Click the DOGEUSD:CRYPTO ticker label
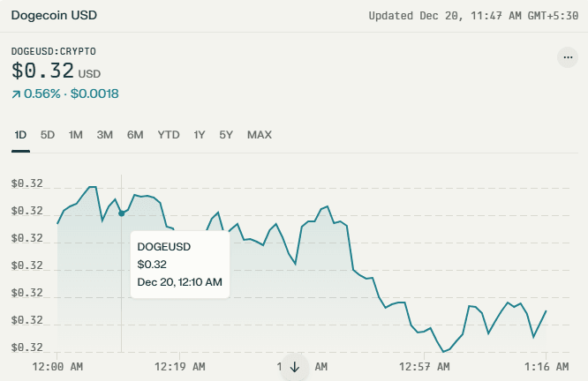588x381 pixels. tap(54, 51)
